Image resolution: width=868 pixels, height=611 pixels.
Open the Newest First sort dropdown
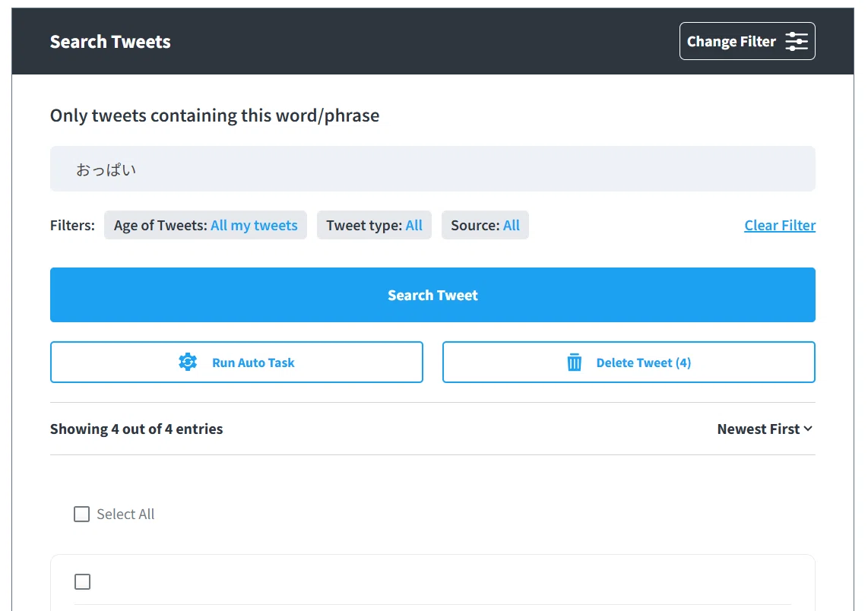(x=765, y=429)
